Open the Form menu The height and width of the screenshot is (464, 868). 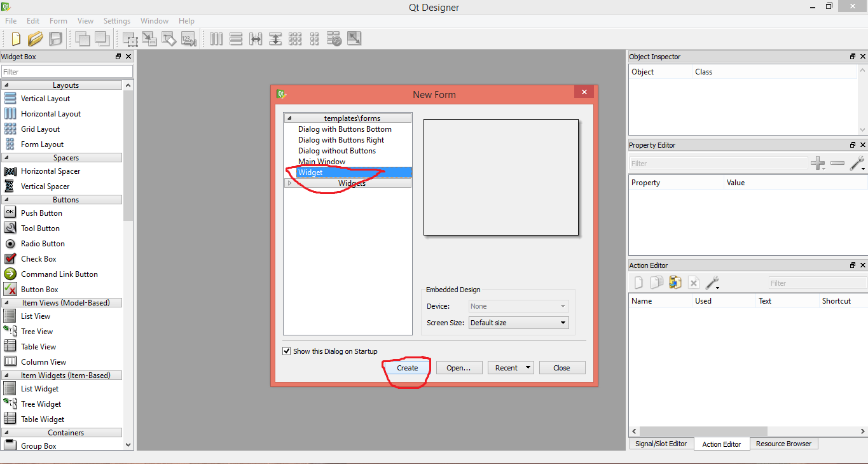click(x=59, y=20)
